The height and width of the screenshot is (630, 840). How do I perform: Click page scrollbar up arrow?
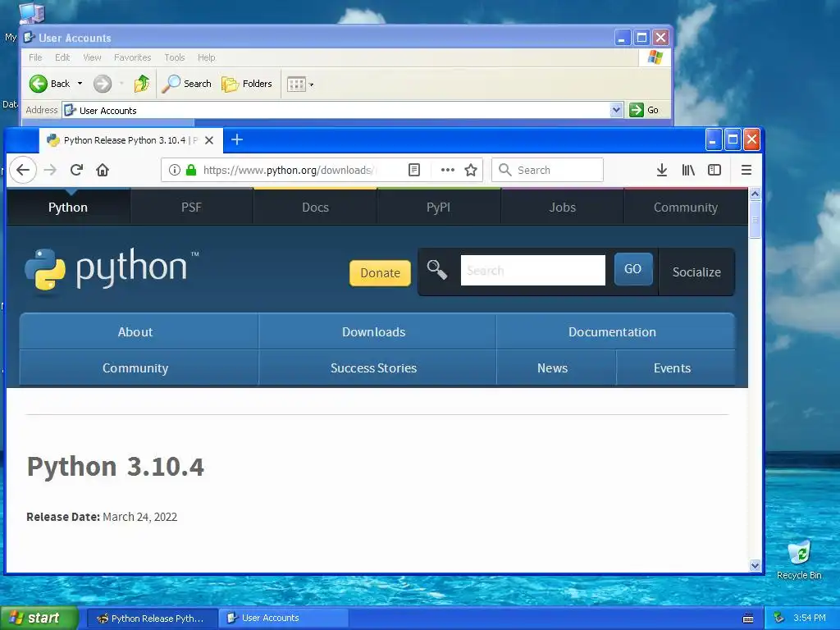tap(755, 194)
